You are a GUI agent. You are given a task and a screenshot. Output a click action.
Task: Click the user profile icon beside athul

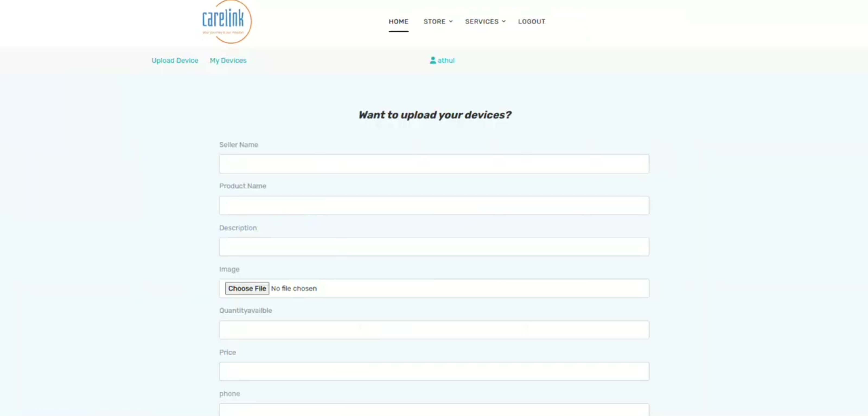pos(433,60)
